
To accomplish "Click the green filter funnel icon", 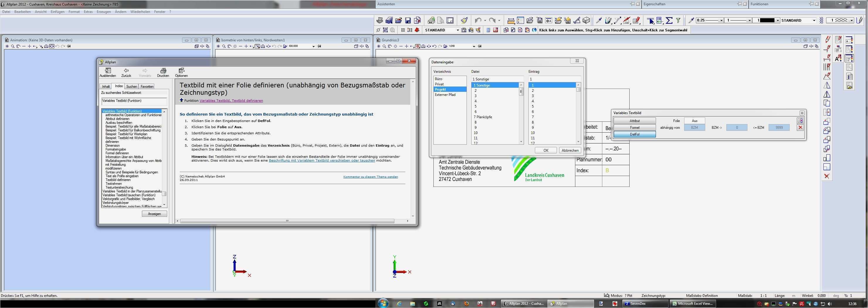I will pos(678,21).
